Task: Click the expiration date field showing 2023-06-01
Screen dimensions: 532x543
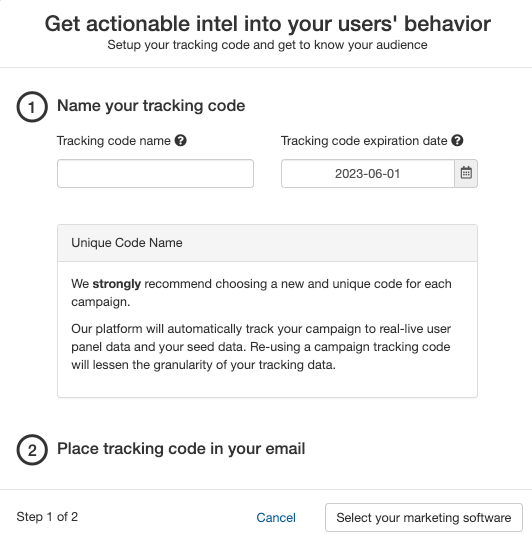Action: (x=368, y=173)
